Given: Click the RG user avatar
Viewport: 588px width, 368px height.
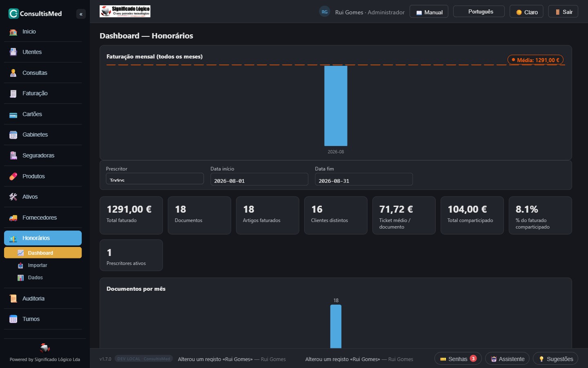Looking at the screenshot, I should click(x=325, y=12).
